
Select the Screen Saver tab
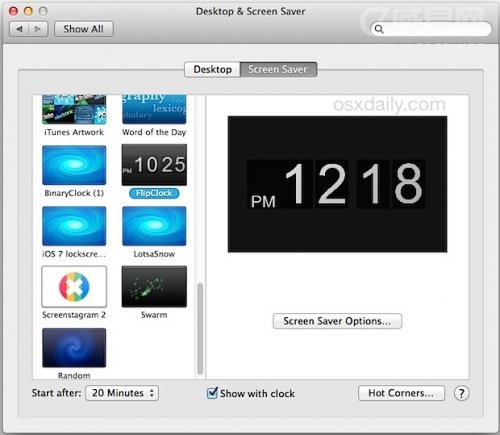pos(278,69)
